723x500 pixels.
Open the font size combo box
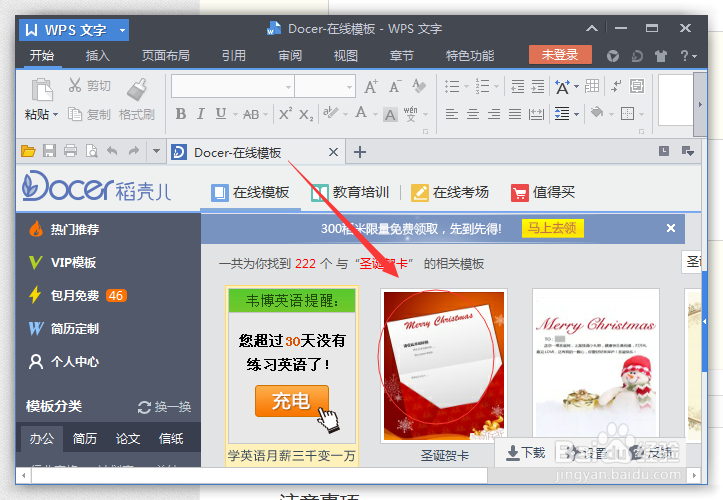[325, 86]
